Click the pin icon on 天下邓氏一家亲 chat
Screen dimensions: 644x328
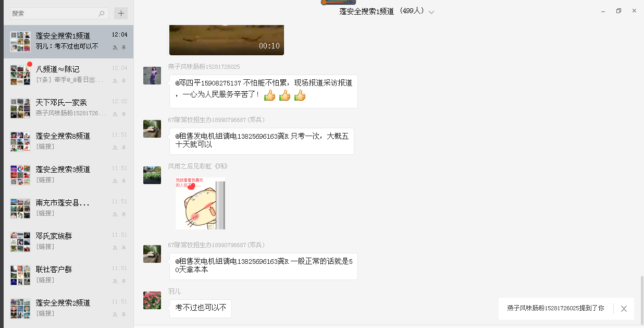click(124, 114)
